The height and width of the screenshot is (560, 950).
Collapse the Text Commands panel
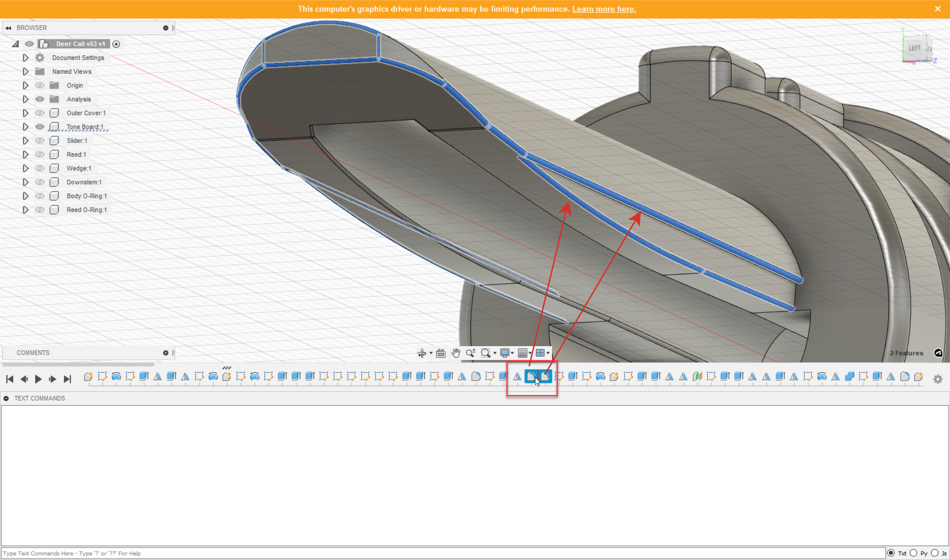[6, 398]
